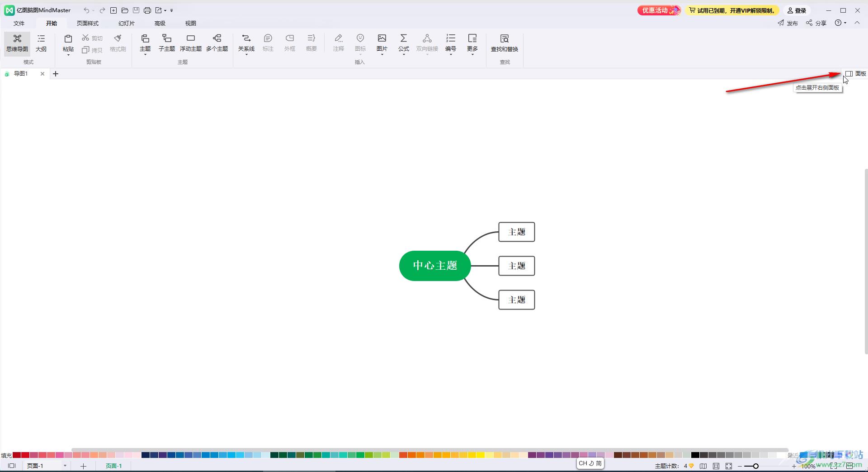The image size is (868, 472).
Task: Open the 文件 file menu
Action: pyautogui.click(x=19, y=23)
